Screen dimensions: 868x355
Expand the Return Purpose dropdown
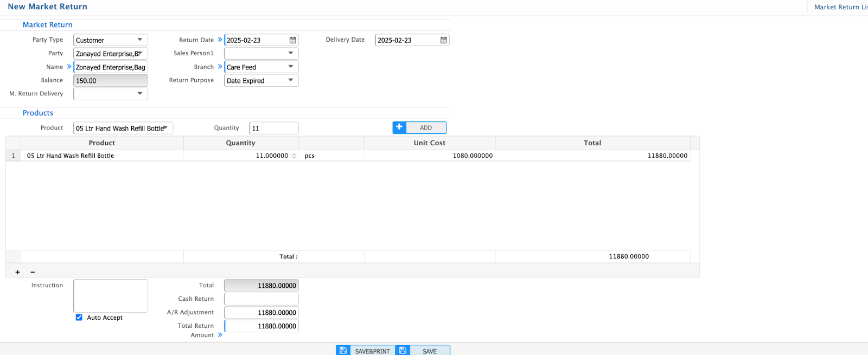pyautogui.click(x=291, y=80)
